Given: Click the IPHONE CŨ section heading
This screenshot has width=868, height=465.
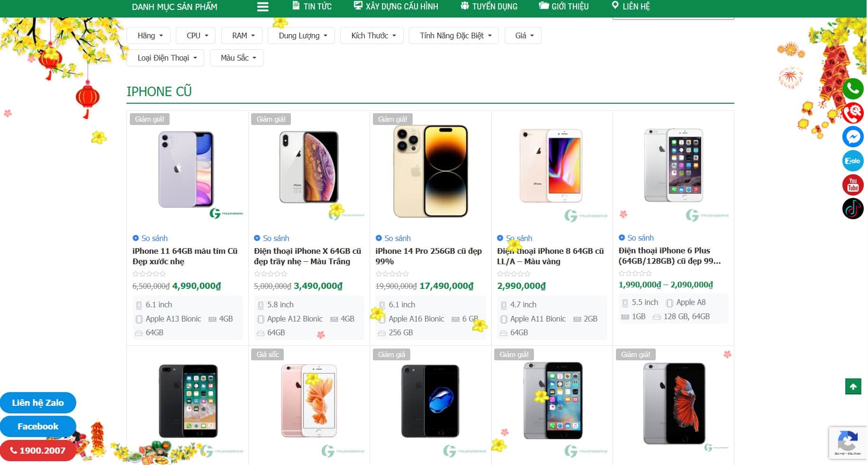Looking at the screenshot, I should click(x=159, y=91).
